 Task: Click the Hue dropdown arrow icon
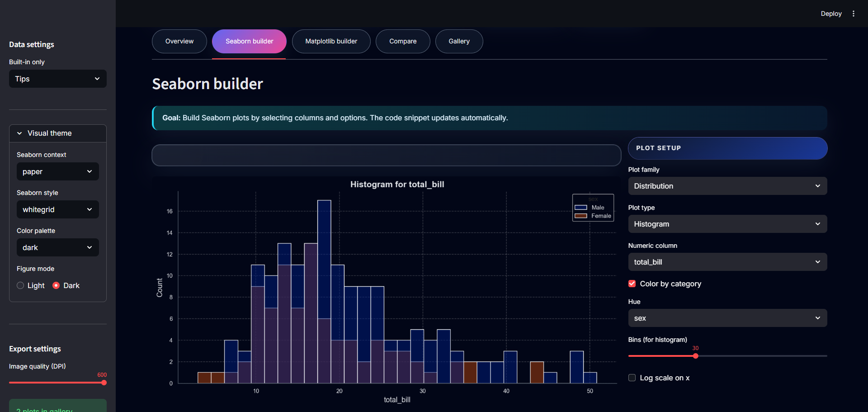[x=817, y=318]
